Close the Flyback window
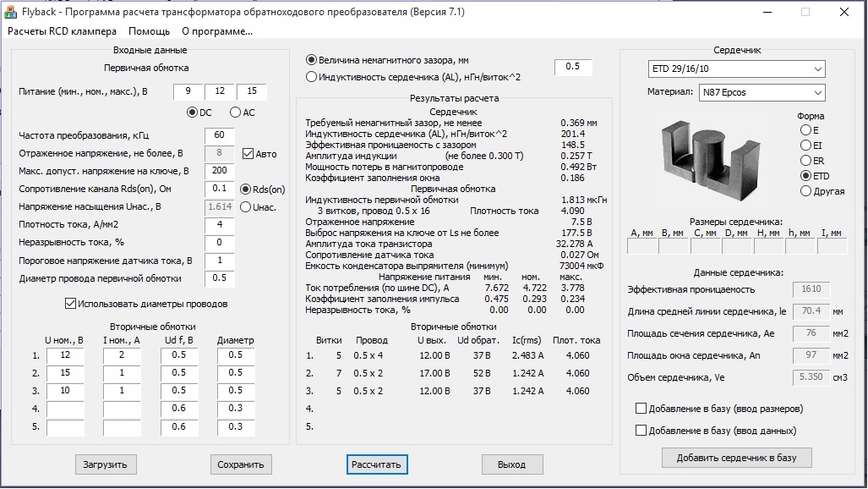The image size is (868, 489). [x=844, y=12]
